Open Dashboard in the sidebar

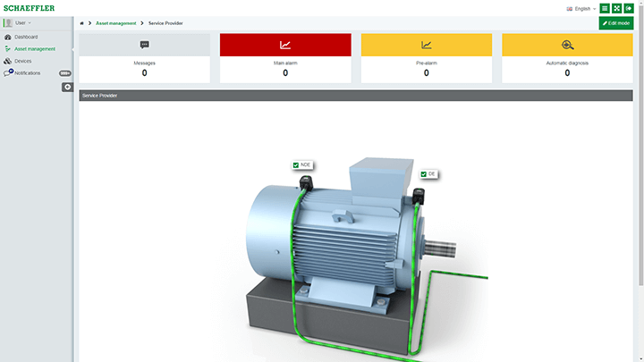(x=26, y=37)
